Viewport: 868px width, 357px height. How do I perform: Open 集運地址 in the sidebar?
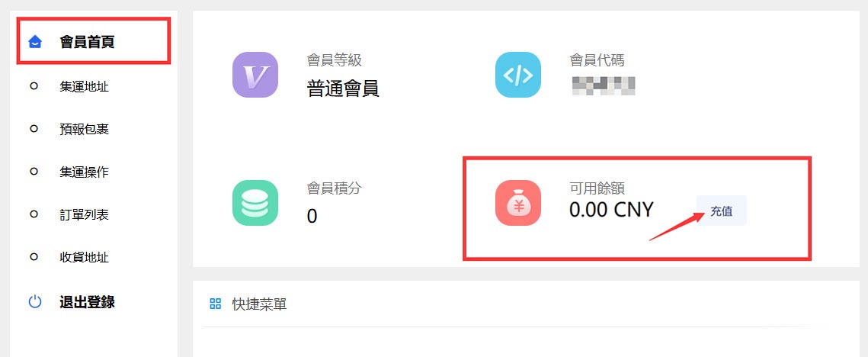pyautogui.click(x=84, y=86)
